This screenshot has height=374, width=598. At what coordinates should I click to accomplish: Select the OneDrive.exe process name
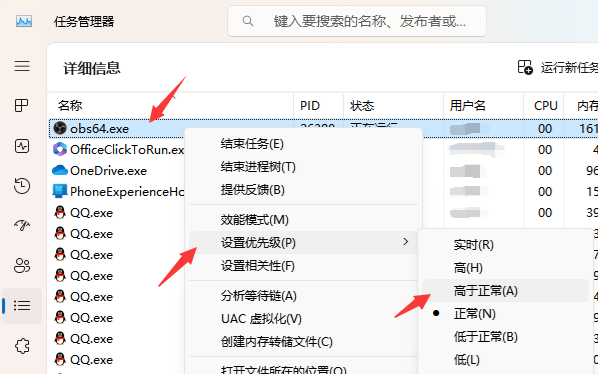tap(108, 171)
